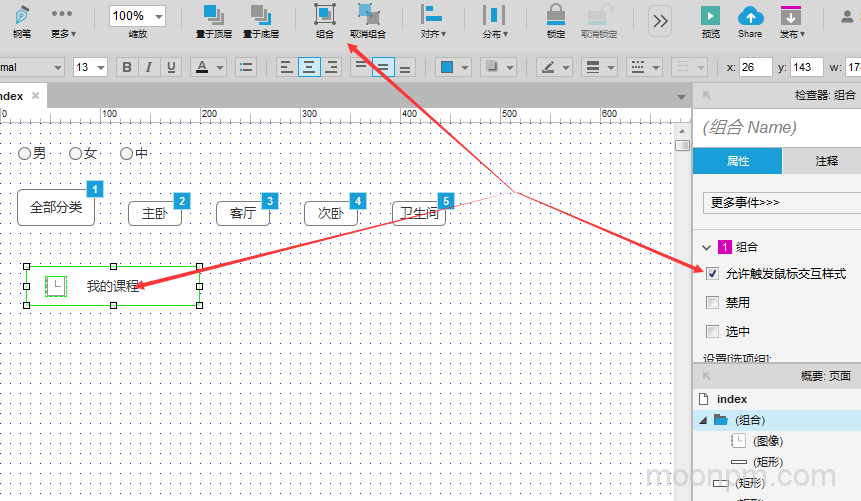Click the 组合 group icon
The width and height of the screenshot is (861, 501).
pos(325,15)
